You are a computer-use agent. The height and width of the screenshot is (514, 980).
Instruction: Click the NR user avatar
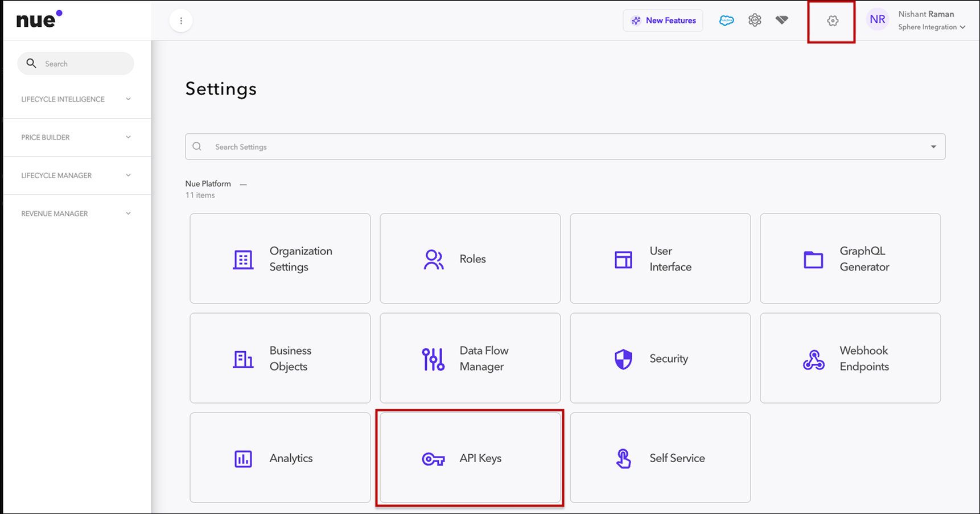click(x=877, y=20)
